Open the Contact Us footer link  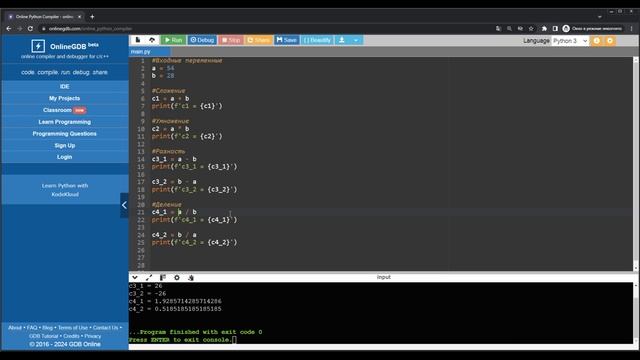(x=105, y=328)
